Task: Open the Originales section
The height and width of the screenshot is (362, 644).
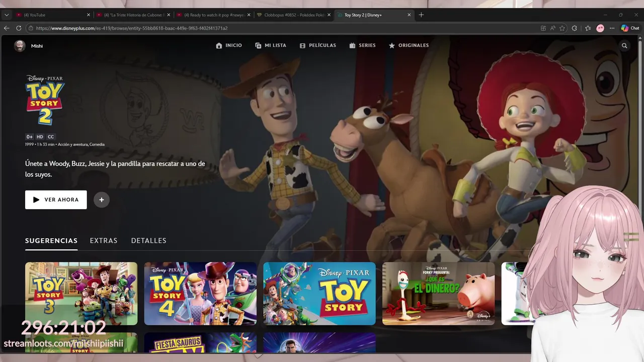Action: coord(409,45)
